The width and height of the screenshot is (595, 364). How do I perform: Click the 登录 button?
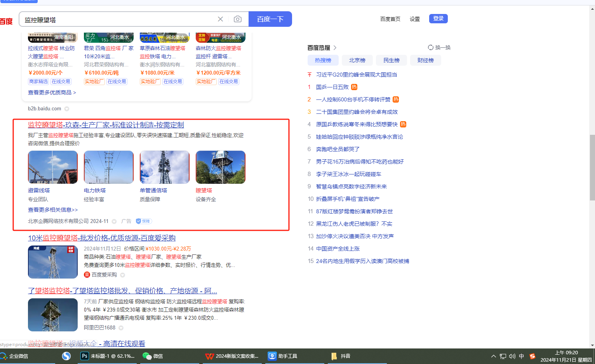tap(438, 19)
